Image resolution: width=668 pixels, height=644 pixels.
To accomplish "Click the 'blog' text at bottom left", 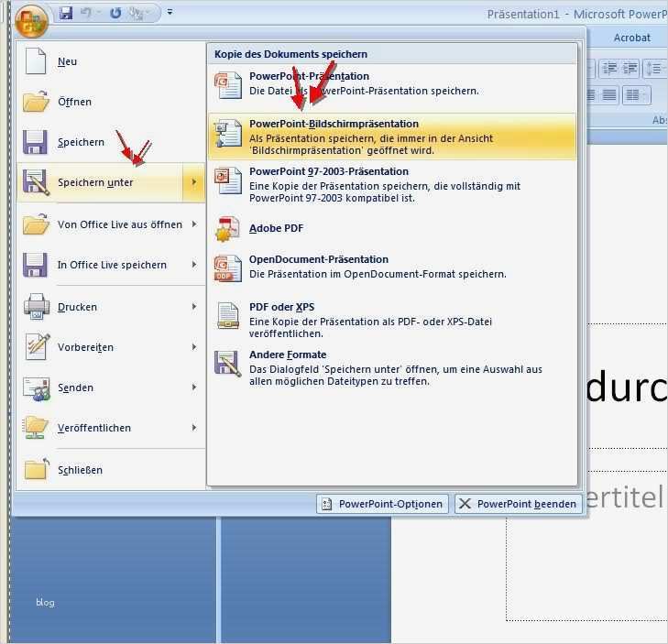I will (x=45, y=602).
